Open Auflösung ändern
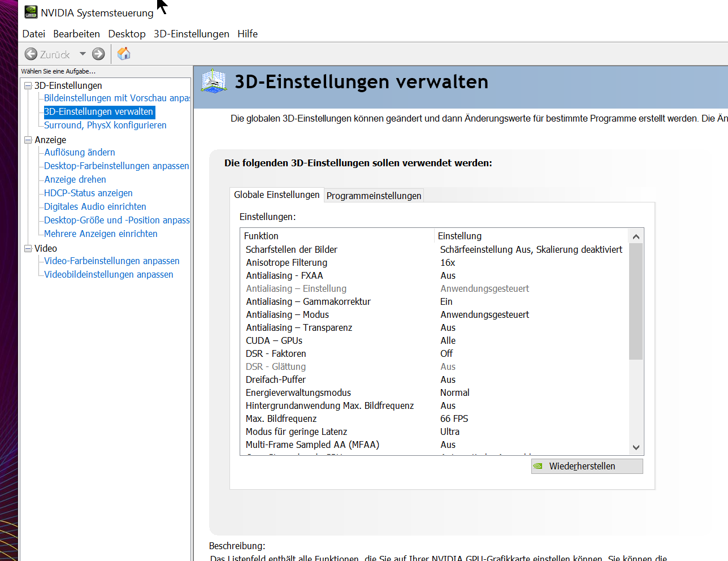Viewport: 728px width, 561px height. point(80,152)
